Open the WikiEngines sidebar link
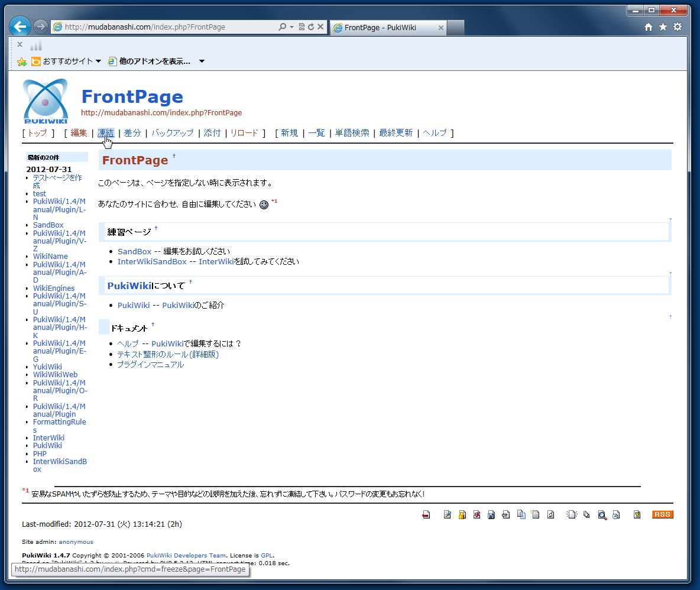The image size is (700, 590). 54,288
